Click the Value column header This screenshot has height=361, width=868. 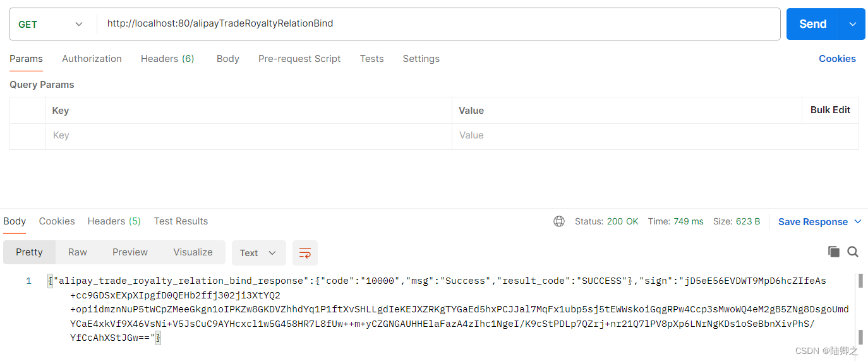tap(471, 111)
